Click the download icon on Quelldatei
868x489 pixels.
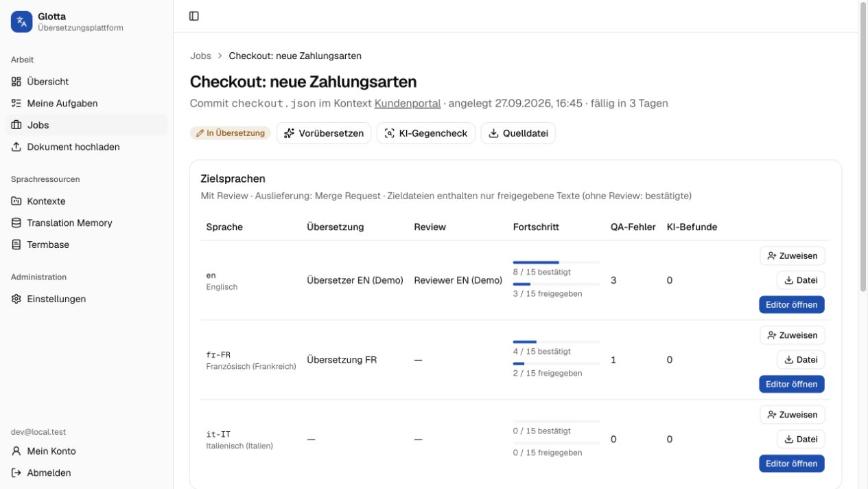pyautogui.click(x=493, y=133)
